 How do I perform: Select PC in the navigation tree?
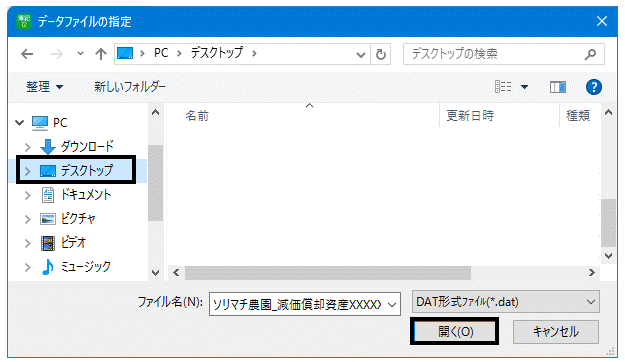tap(60, 122)
